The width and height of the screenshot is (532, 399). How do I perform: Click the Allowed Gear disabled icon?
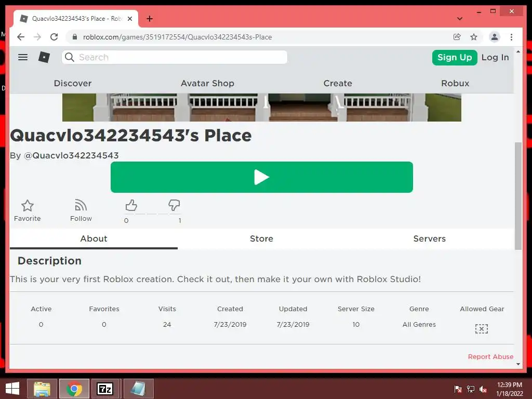point(482,329)
